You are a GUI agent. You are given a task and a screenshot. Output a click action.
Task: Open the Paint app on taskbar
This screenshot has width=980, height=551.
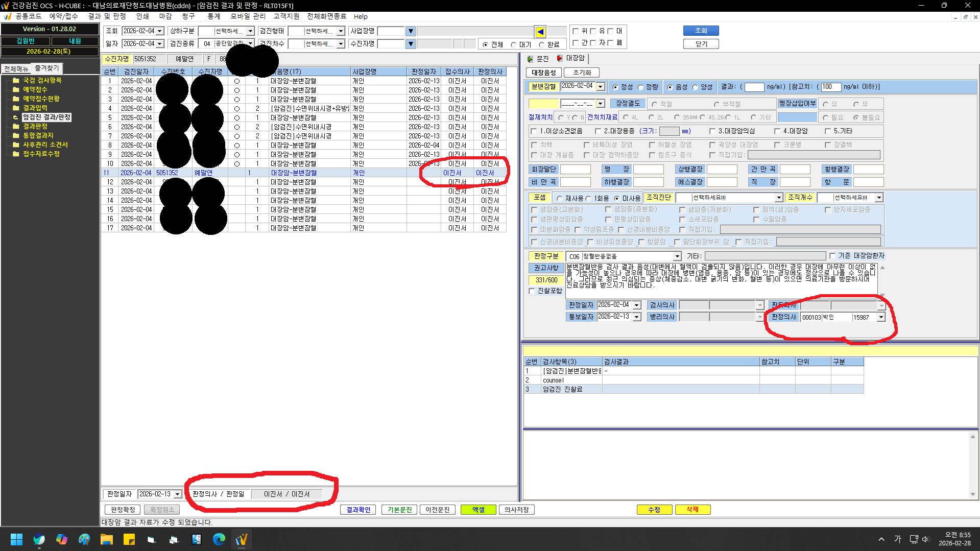pos(84,539)
